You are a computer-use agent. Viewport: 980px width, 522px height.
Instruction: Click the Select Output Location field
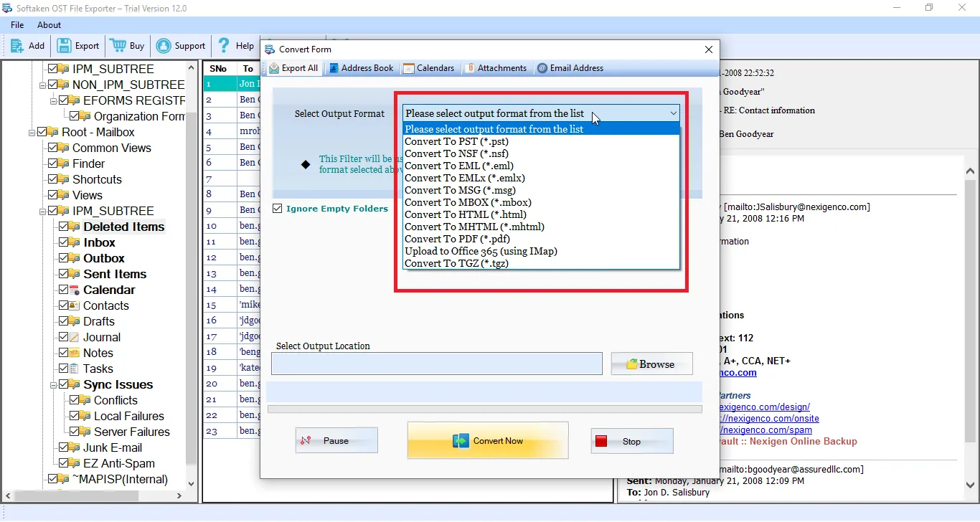coord(436,364)
